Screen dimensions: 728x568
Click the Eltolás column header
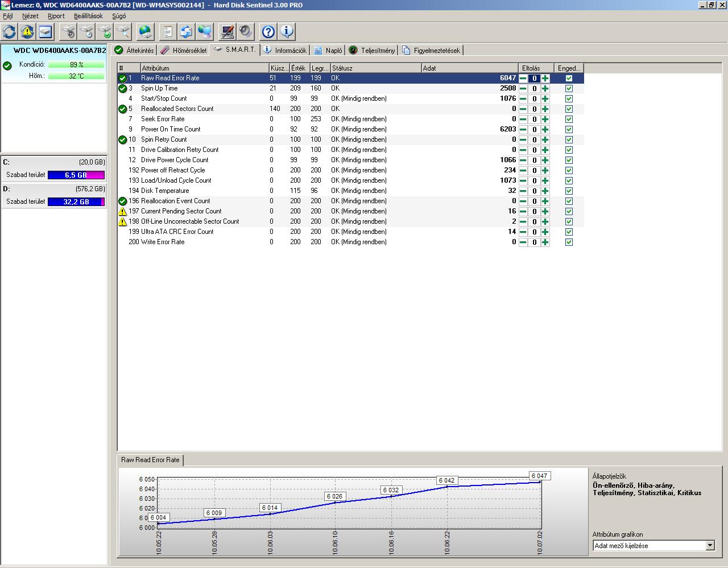point(536,68)
